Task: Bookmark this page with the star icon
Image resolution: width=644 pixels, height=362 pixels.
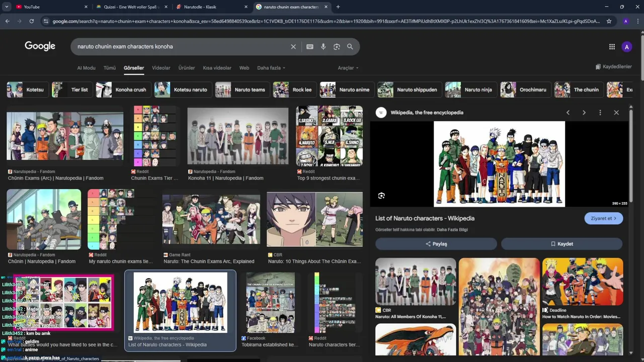Action: (609, 21)
